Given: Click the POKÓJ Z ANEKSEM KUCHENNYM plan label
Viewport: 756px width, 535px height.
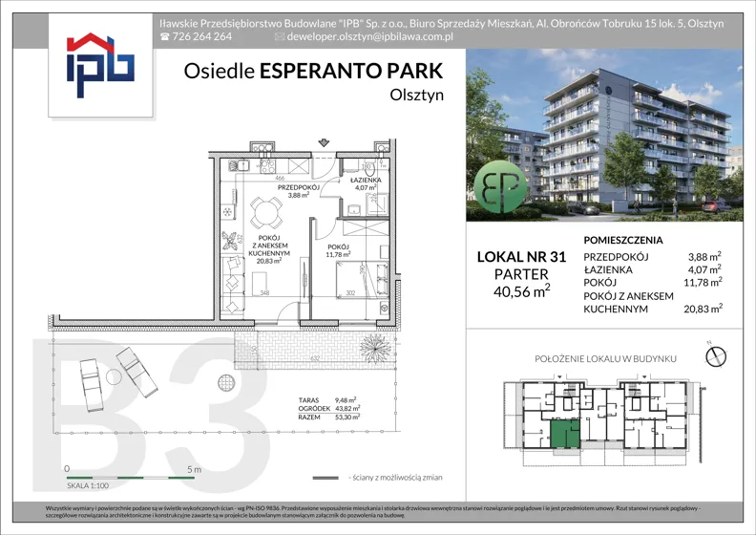Looking at the screenshot, I should (269, 249).
